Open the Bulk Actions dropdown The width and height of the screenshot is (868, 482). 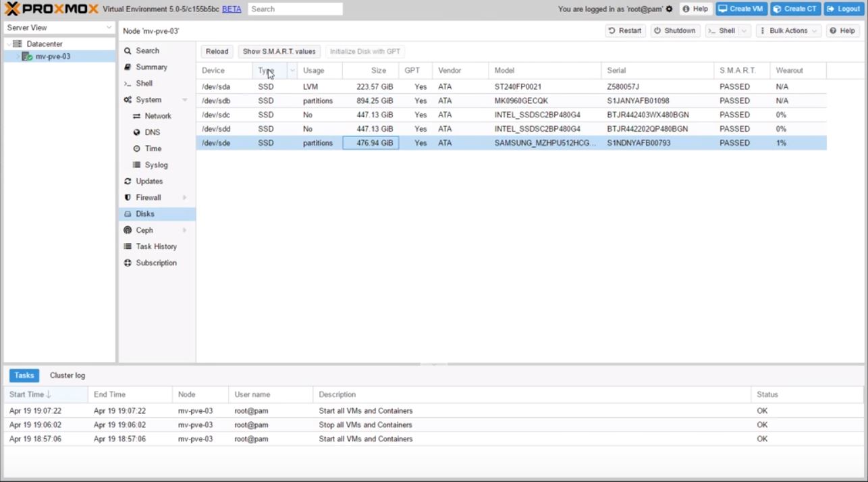pos(788,31)
